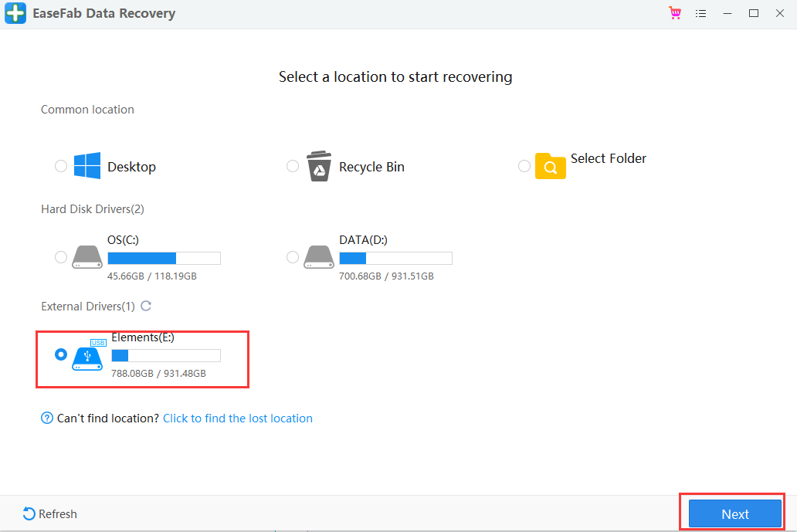
Task: Click the Elements(E:) USB drive icon
Action: coord(87,356)
